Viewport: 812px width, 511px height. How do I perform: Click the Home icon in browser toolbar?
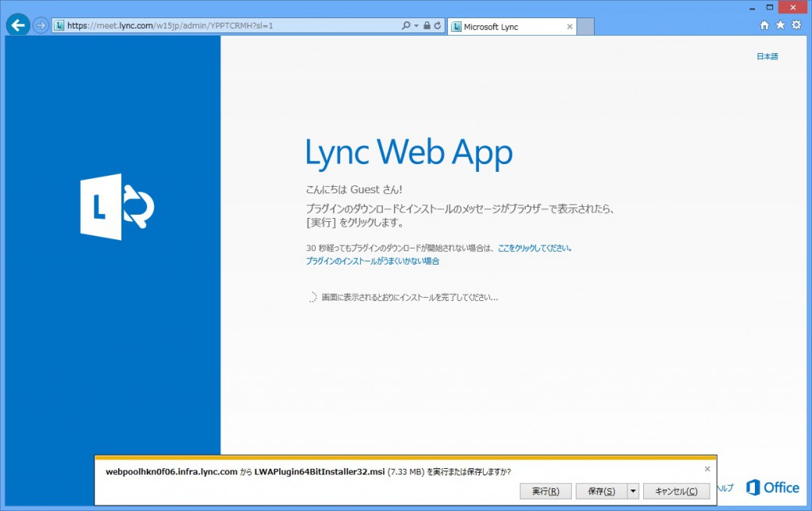coord(763,25)
